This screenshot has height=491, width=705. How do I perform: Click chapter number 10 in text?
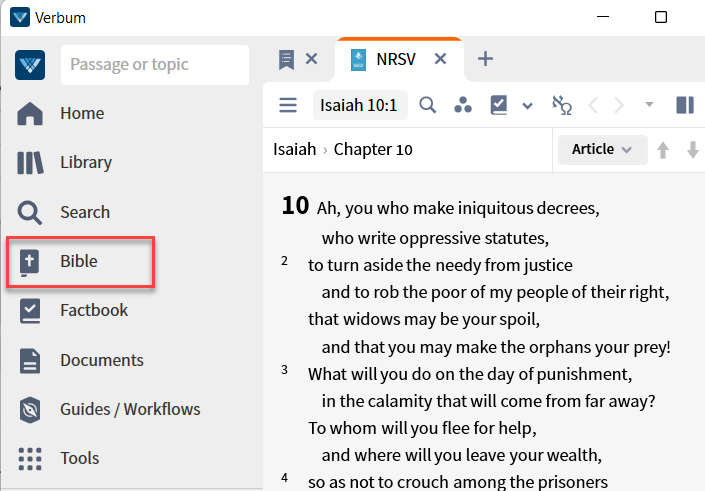pos(295,205)
